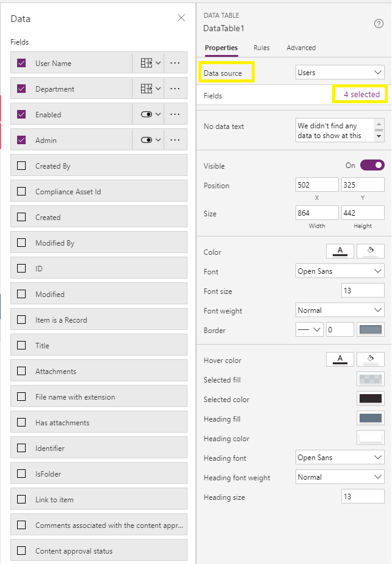The width and height of the screenshot is (392, 564).
Task: Pick the Heading color swatch
Action: [x=371, y=438]
